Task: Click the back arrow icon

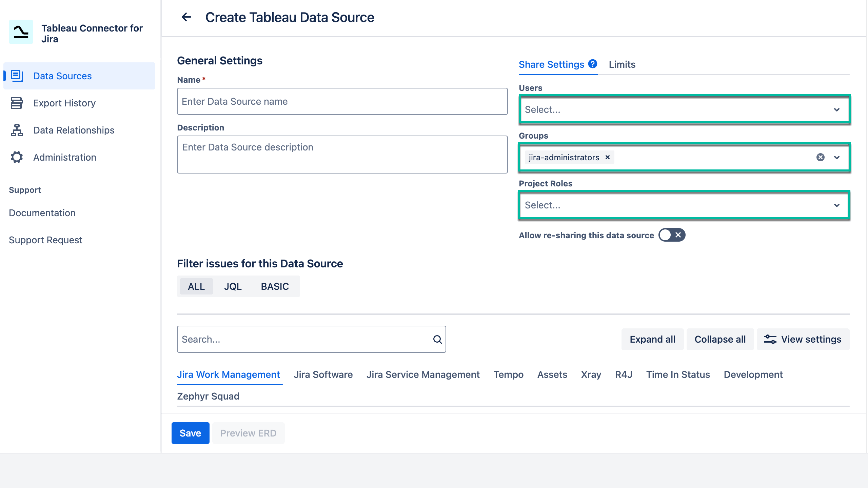Action: click(186, 17)
